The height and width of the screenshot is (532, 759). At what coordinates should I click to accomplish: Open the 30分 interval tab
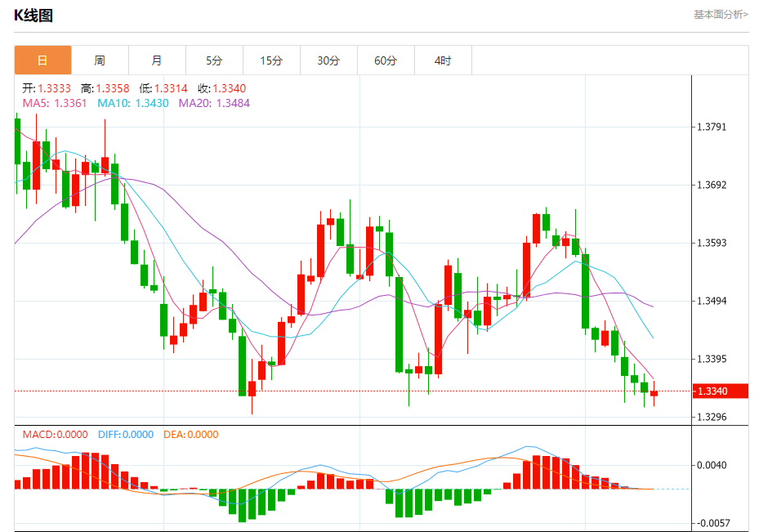328,60
